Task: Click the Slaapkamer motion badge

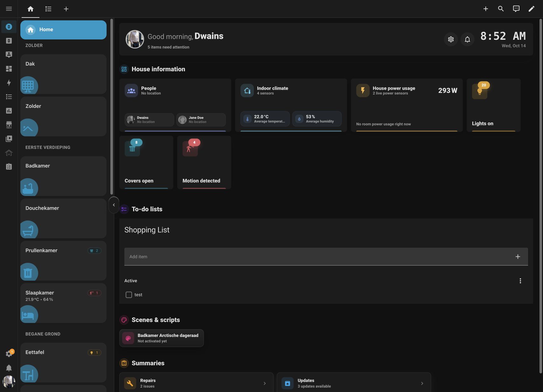Action: 94,293
